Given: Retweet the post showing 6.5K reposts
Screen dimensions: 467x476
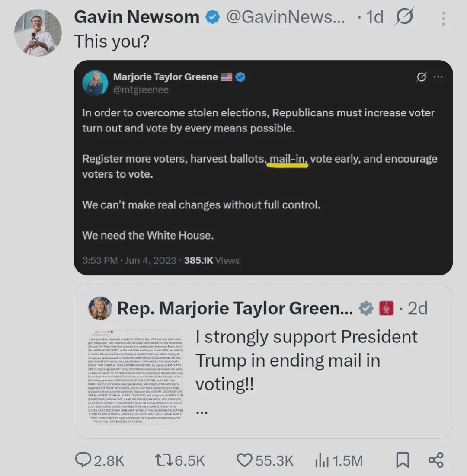Looking at the screenshot, I should coord(180,460).
